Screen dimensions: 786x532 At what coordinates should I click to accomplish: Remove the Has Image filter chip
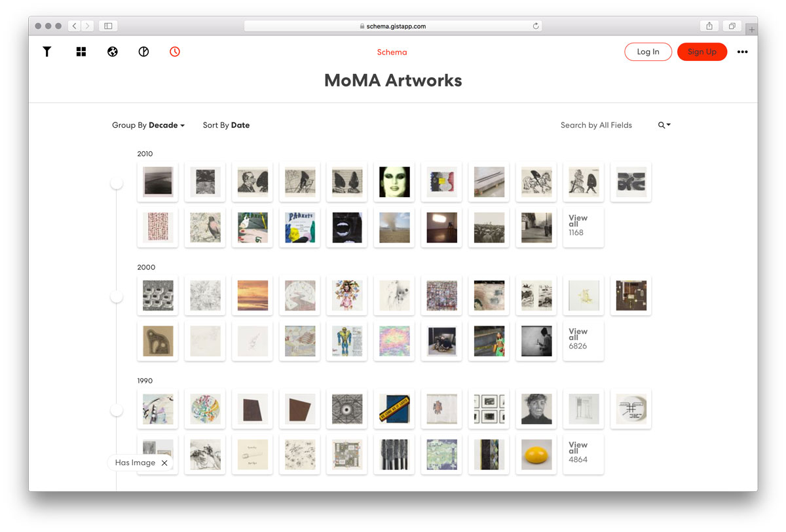[x=164, y=463]
